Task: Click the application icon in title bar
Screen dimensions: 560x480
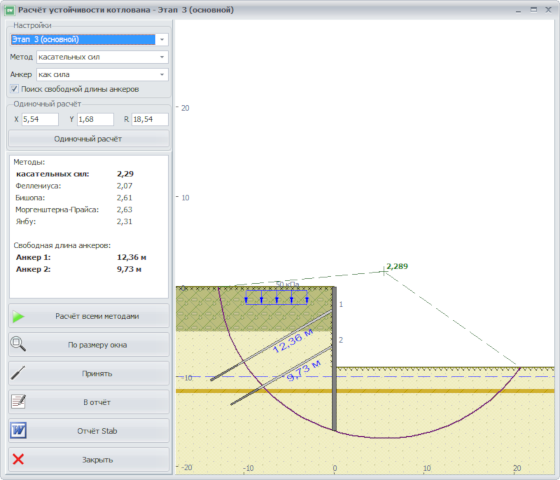Action: coord(9,10)
